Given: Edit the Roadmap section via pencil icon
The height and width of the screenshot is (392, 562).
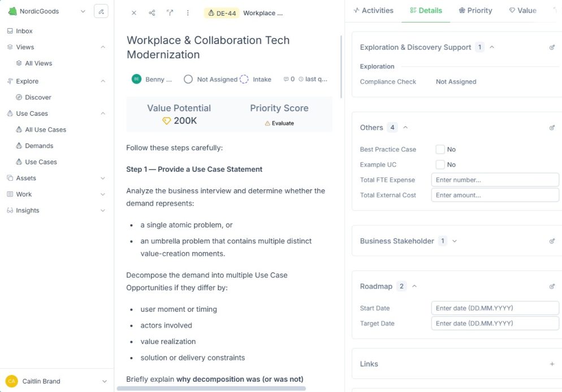Looking at the screenshot, I should pos(552,286).
